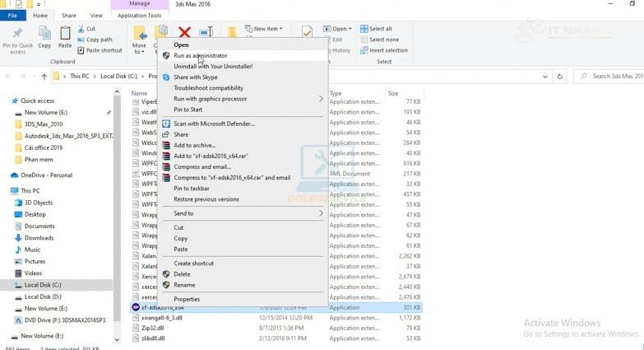
Task: Click the Properties checkmark icon in ribbon
Action: pos(307,32)
